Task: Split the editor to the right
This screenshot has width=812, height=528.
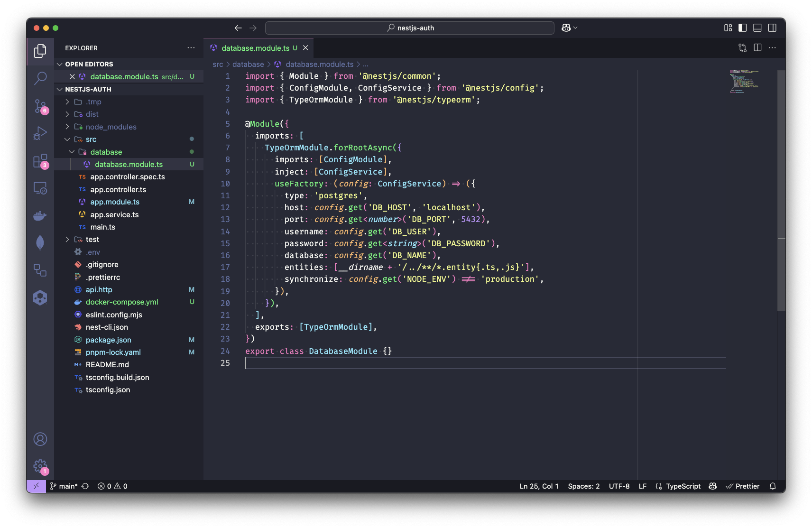Action: [757, 48]
